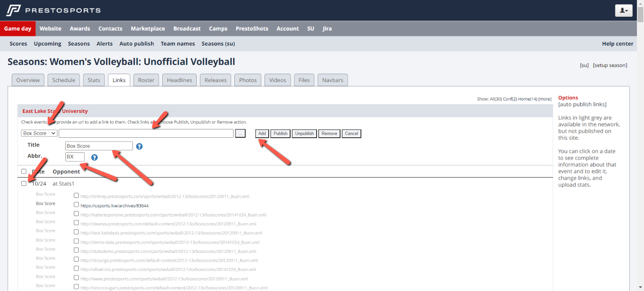The height and width of the screenshot is (291, 644).
Task: Open the user account menu icon
Action: (623, 10)
